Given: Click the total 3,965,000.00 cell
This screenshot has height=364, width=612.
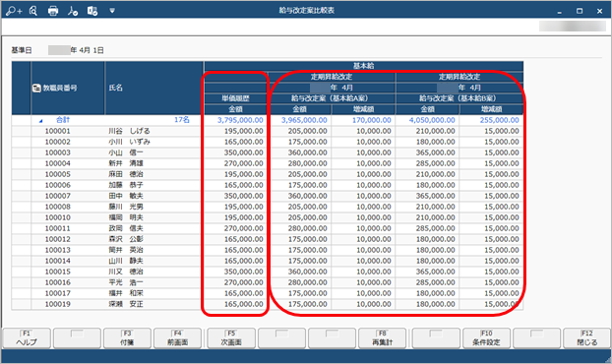Looking at the screenshot, I should coord(304,120).
